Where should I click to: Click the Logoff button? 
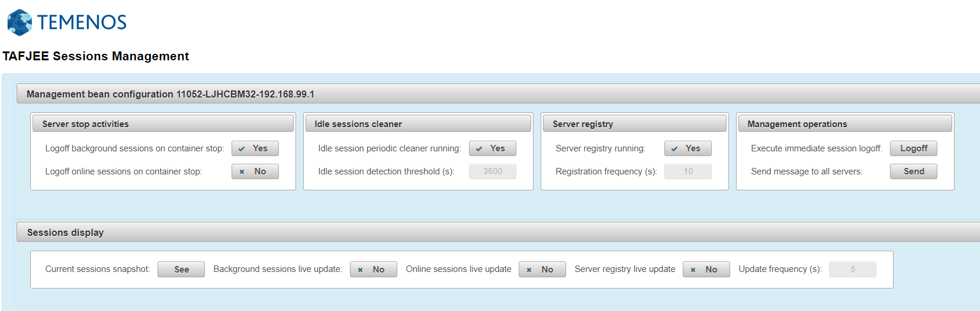913,148
